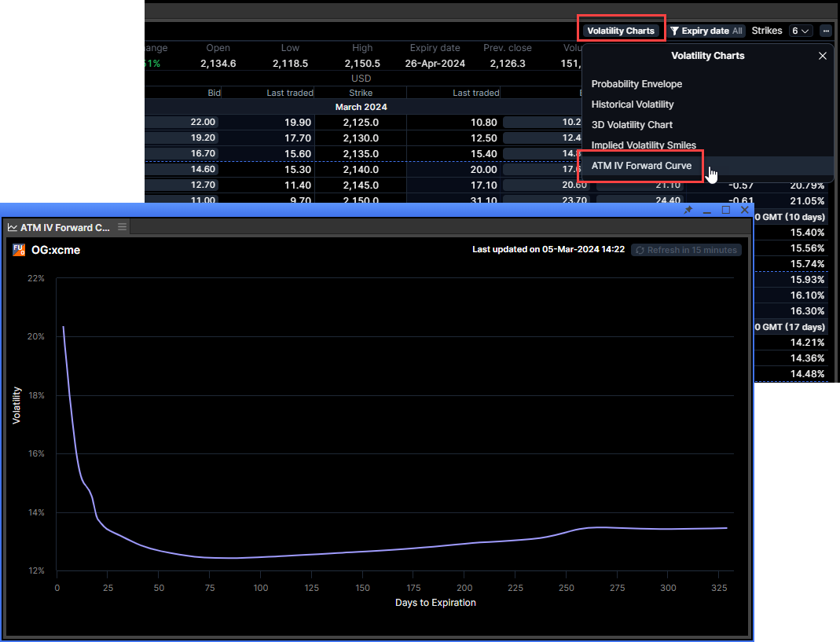Choose Historical Volatility from Volatility Charts
Screen dimensions: 840x642
coord(633,104)
